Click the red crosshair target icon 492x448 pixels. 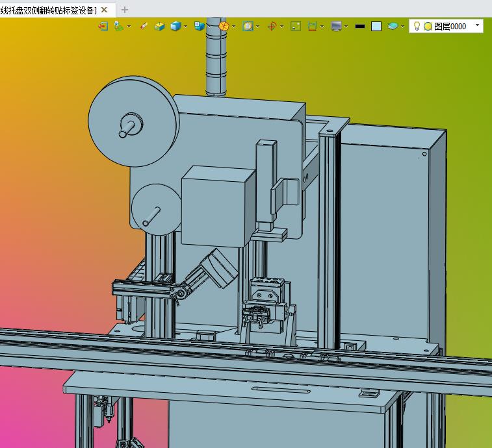(272, 27)
